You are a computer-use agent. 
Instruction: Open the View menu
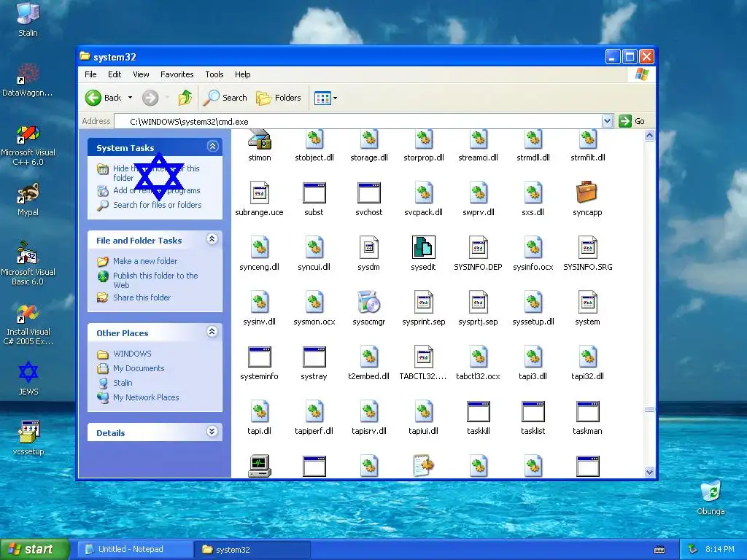(x=141, y=74)
